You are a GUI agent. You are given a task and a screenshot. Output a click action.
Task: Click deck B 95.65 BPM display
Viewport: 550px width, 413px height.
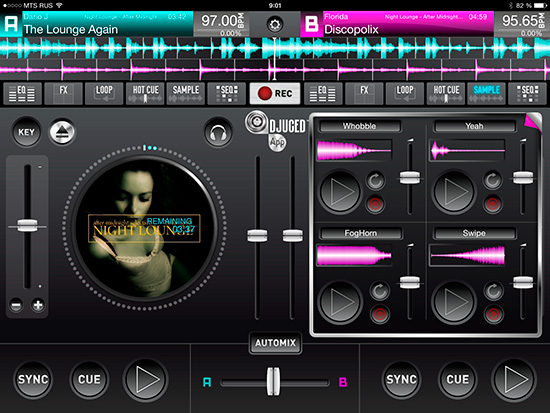coord(522,24)
